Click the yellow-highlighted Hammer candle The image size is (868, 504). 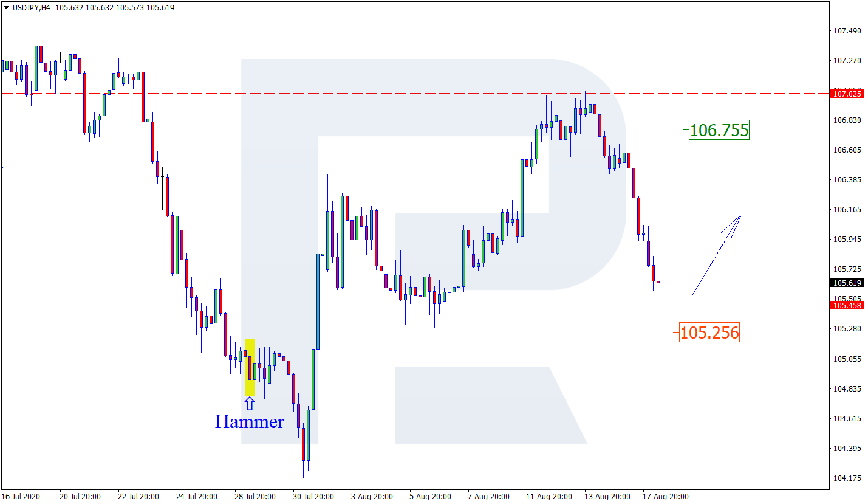click(250, 367)
